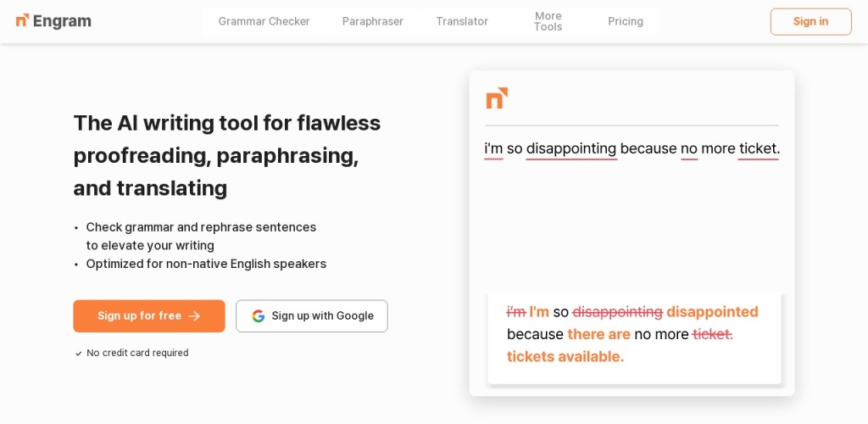Click the suggested "tickets available." correction
The width and height of the screenshot is (868, 424).
click(565, 357)
